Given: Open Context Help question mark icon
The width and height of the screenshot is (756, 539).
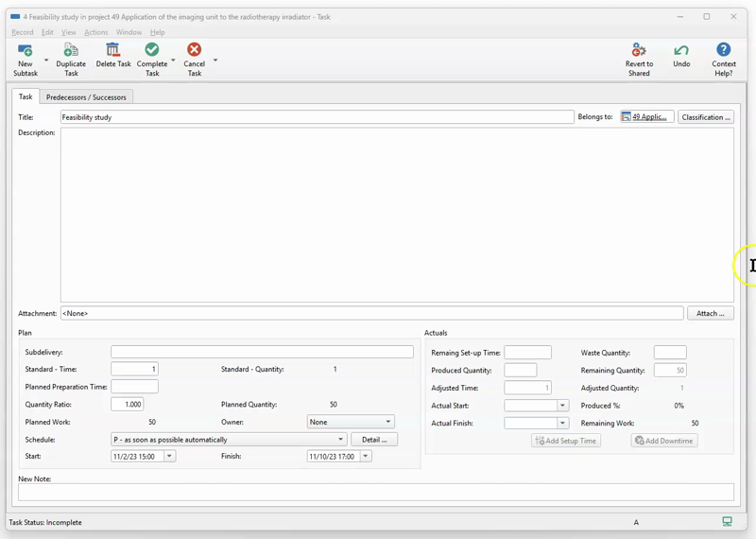Looking at the screenshot, I should pyautogui.click(x=723, y=51).
